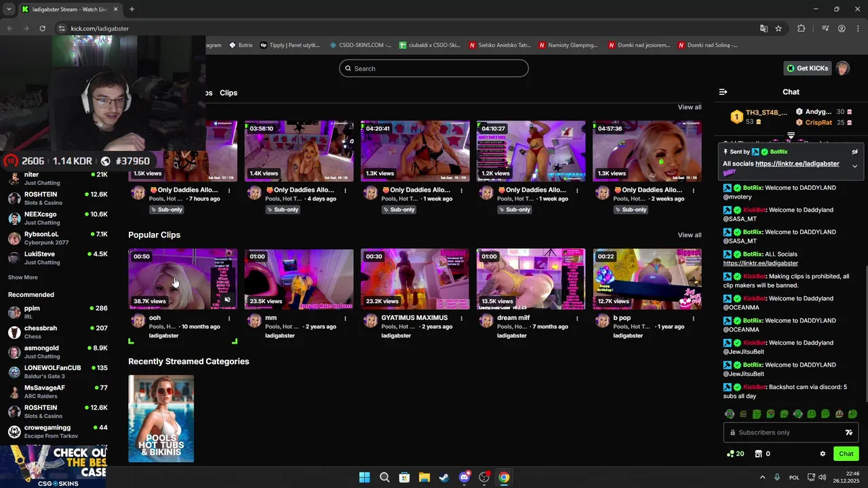This screenshot has height=488, width=868.
Task: Open Chrome media control icon
Action: coord(825,28)
